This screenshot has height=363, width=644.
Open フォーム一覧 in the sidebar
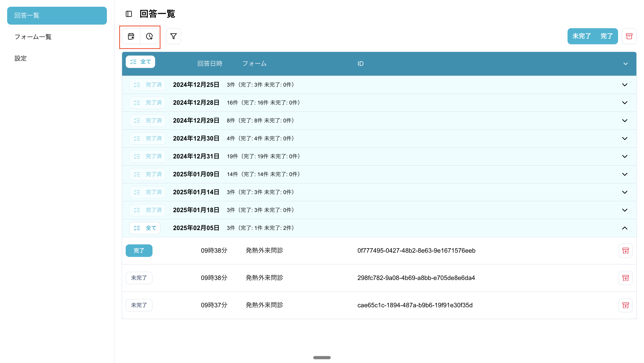[33, 37]
